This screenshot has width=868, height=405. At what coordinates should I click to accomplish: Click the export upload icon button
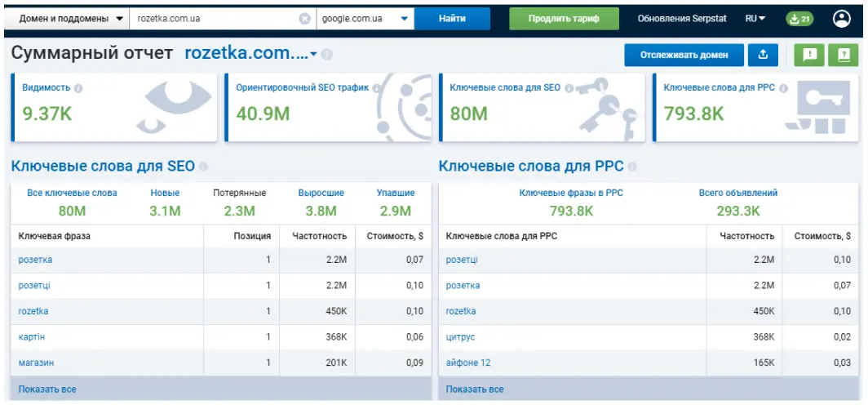point(764,55)
